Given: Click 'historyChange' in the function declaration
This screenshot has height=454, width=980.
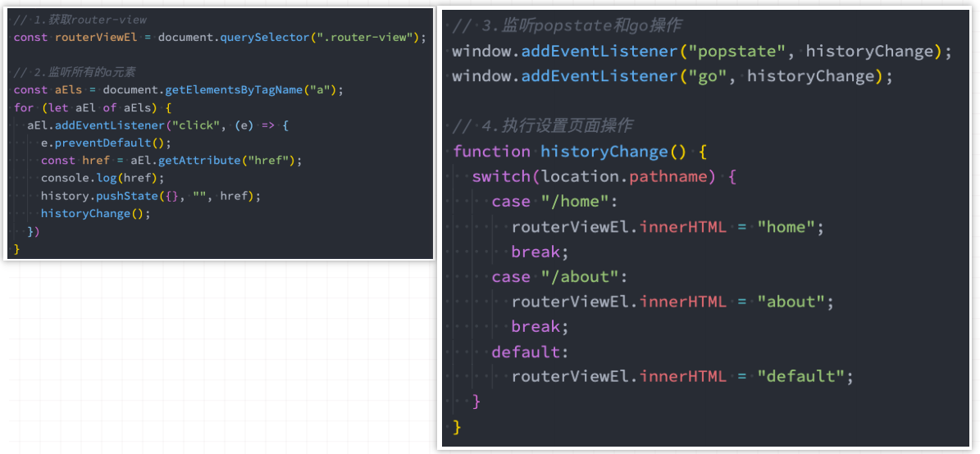Looking at the screenshot, I should pos(604,152).
